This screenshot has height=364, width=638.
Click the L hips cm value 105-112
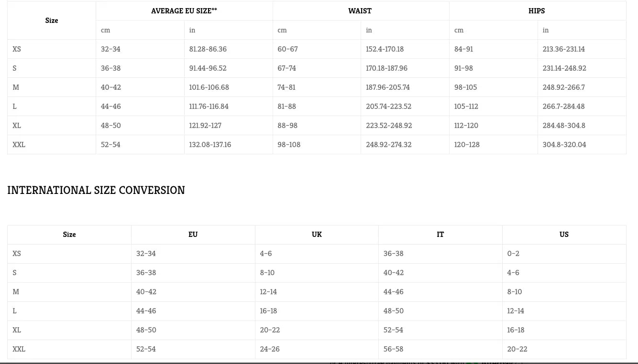(466, 107)
